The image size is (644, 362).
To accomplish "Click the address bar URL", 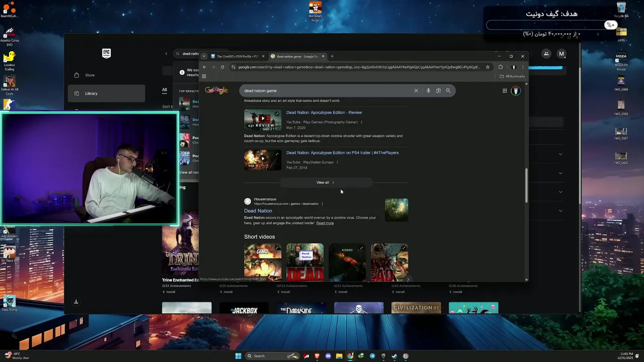I will tap(358, 67).
